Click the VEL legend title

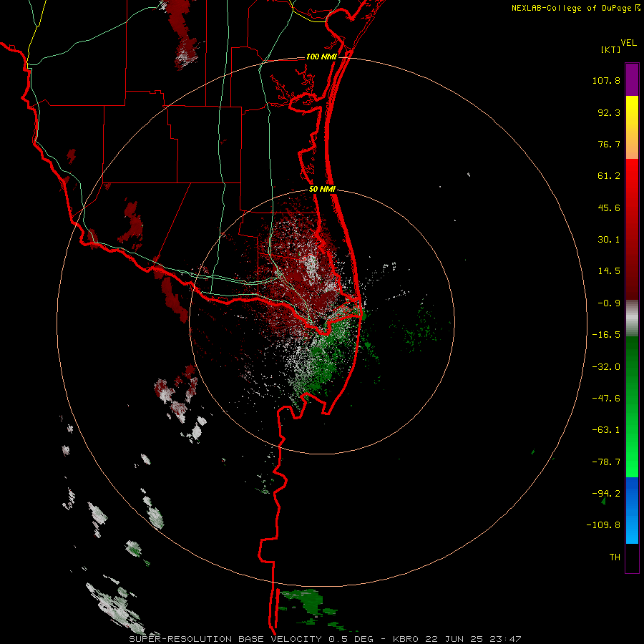628,43
